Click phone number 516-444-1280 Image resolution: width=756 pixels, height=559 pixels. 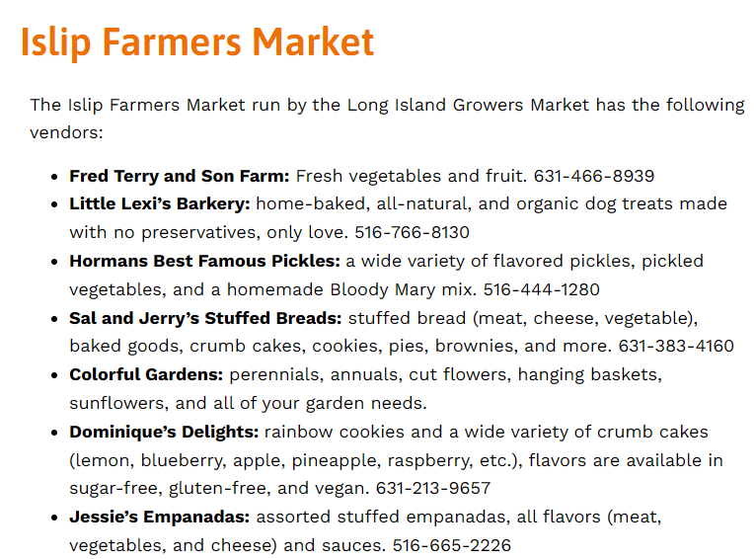pyautogui.click(x=542, y=289)
